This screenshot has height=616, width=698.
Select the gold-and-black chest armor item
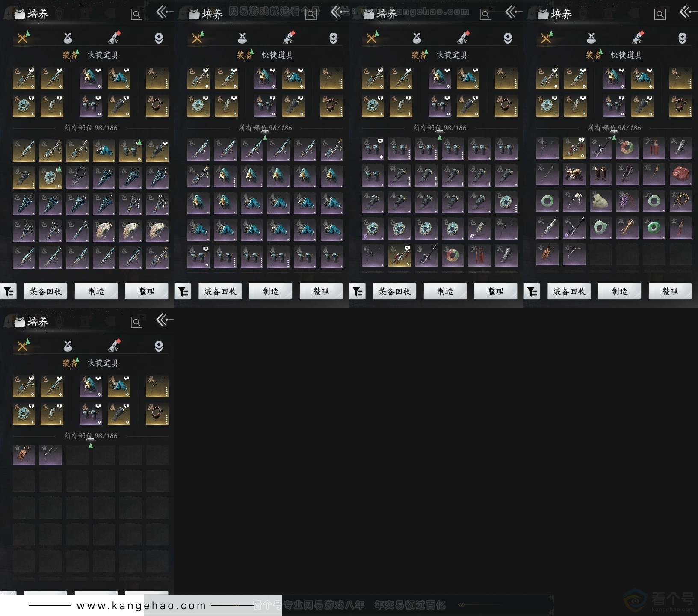tap(574, 175)
